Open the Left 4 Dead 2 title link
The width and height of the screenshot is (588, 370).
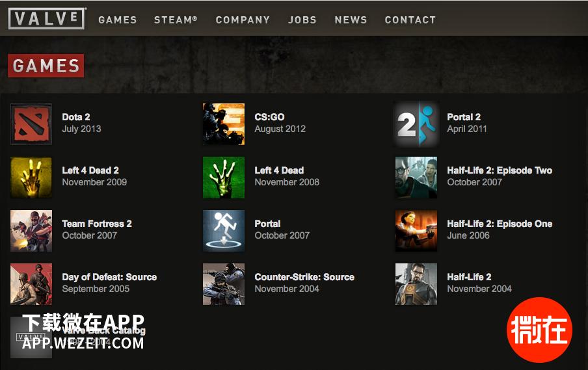click(x=90, y=170)
